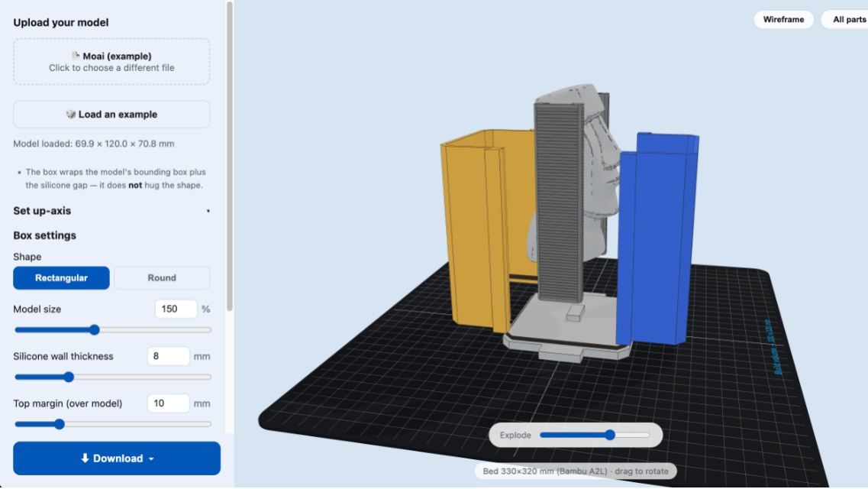Image resolution: width=868 pixels, height=489 pixels.
Task: Click the Top margin value field
Action: tap(168, 403)
